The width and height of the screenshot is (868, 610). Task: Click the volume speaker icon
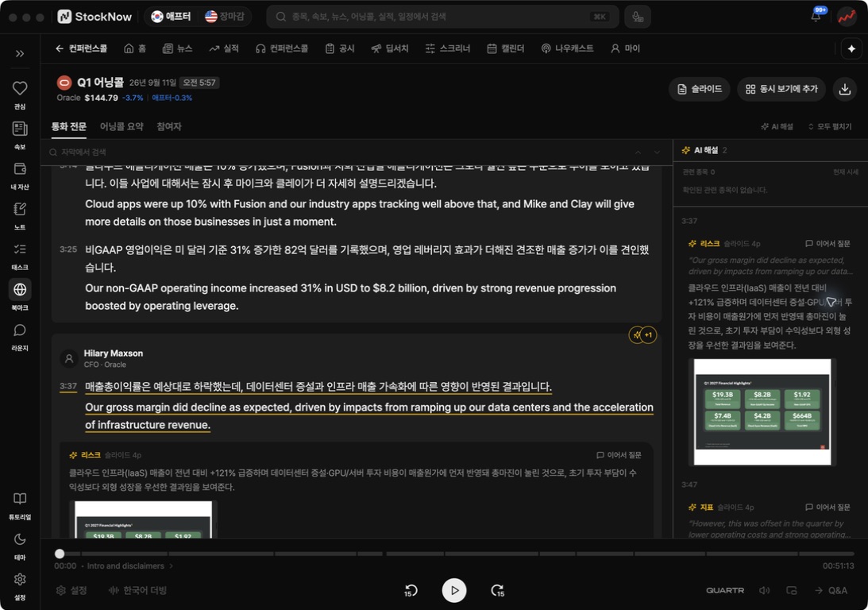(x=765, y=591)
